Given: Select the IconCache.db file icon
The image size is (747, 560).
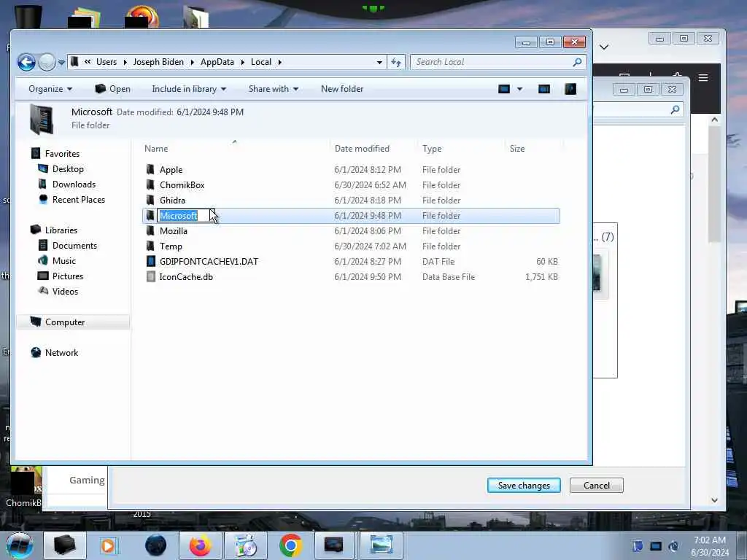Looking at the screenshot, I should (150, 276).
